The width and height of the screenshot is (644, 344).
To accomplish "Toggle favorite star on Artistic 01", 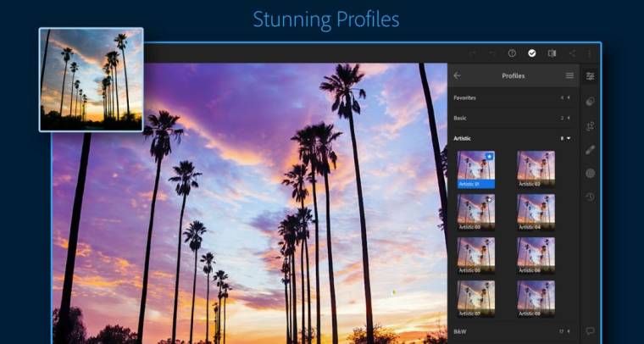I will (489, 157).
